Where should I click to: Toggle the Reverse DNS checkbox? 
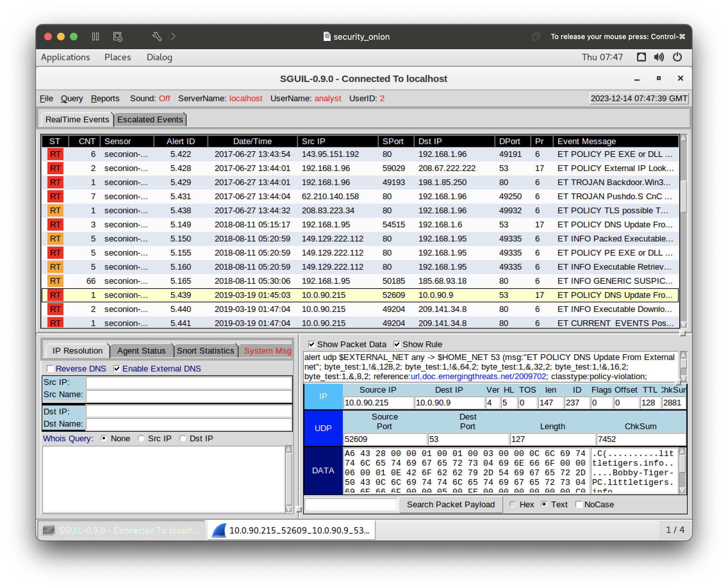click(x=50, y=369)
